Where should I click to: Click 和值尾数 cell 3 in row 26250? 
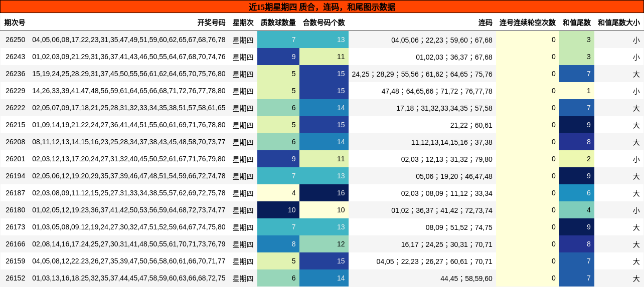pos(577,40)
